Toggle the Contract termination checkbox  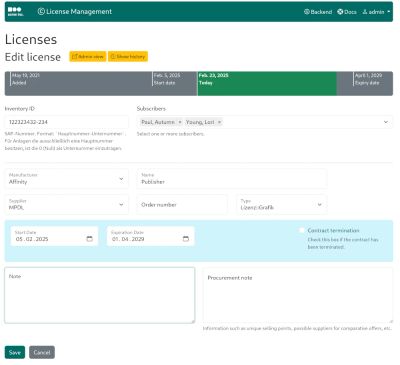pos(302,230)
